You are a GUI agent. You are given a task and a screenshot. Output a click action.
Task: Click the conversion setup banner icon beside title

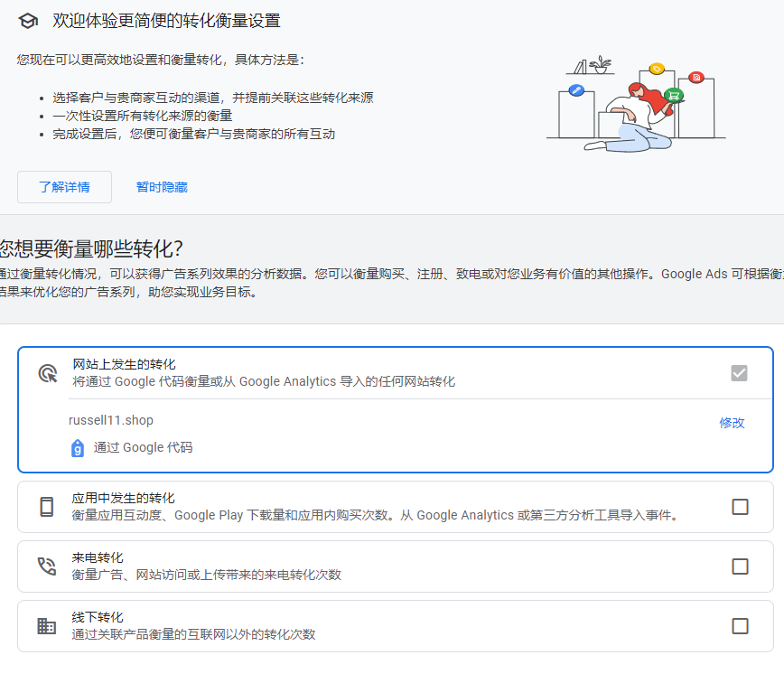click(x=27, y=20)
